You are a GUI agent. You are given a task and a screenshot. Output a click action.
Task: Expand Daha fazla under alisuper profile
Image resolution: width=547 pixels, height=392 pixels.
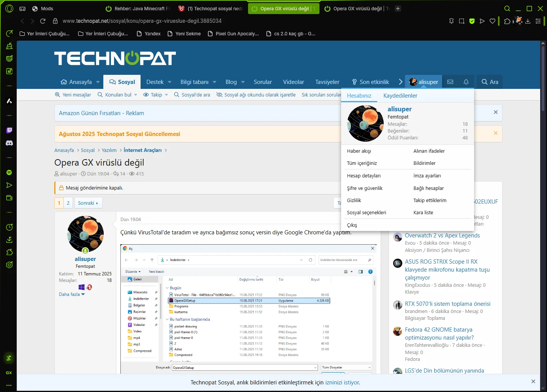coord(72,294)
